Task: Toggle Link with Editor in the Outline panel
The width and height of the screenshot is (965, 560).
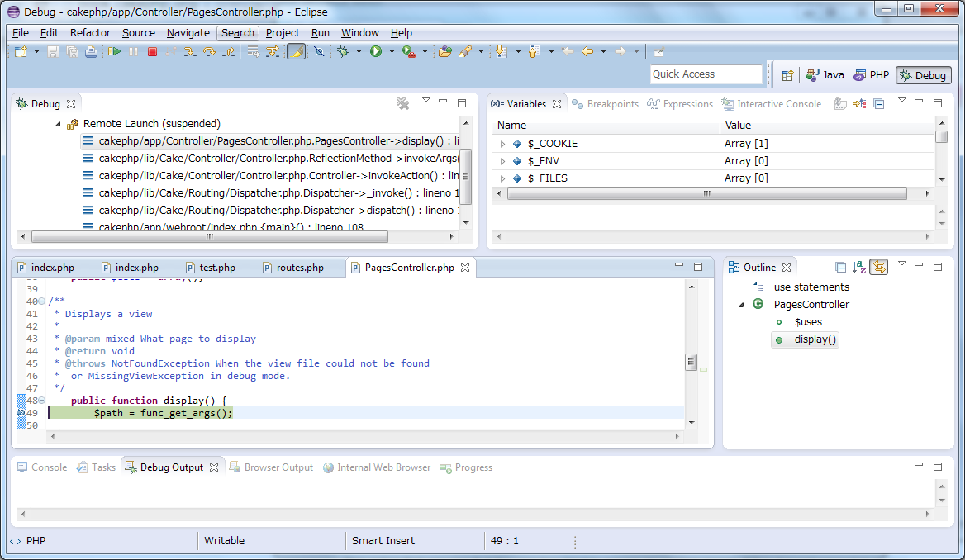Action: [x=879, y=267]
